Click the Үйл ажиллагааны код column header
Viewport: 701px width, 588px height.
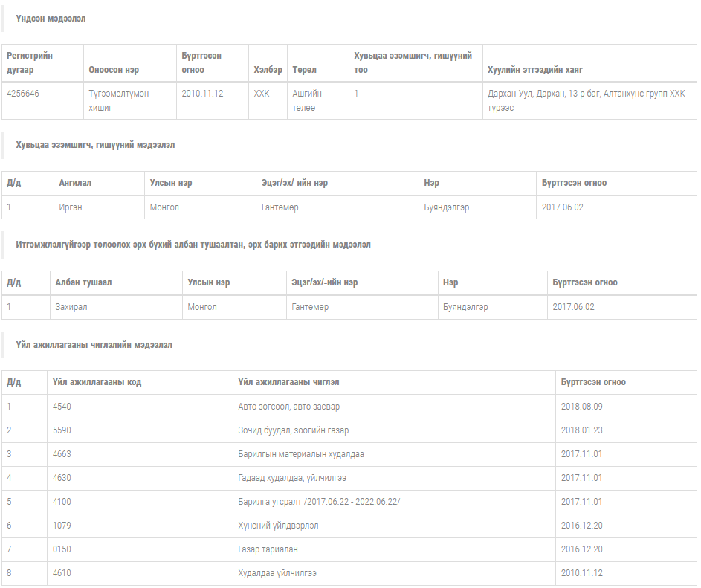tap(97, 382)
